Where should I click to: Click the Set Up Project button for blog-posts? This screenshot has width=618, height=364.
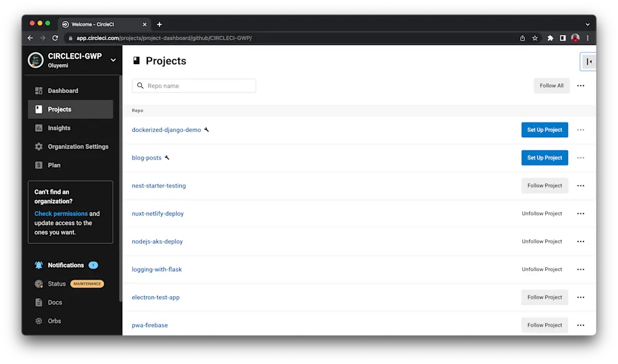point(544,158)
